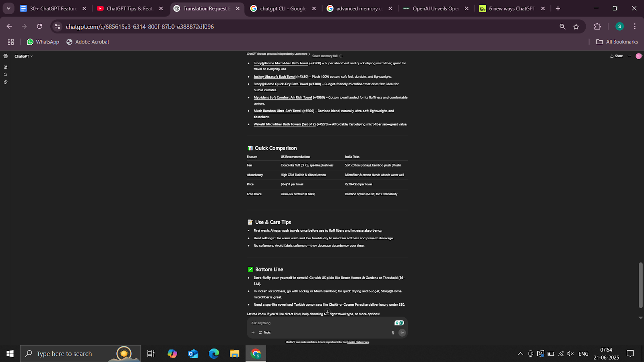Screen dimensions: 644x362
Task: Click the scroll-to-bottom arrow button
Action: [327, 312]
